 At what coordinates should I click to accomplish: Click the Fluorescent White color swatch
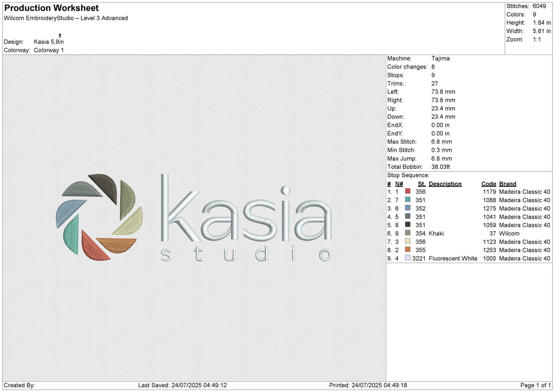[x=407, y=258]
